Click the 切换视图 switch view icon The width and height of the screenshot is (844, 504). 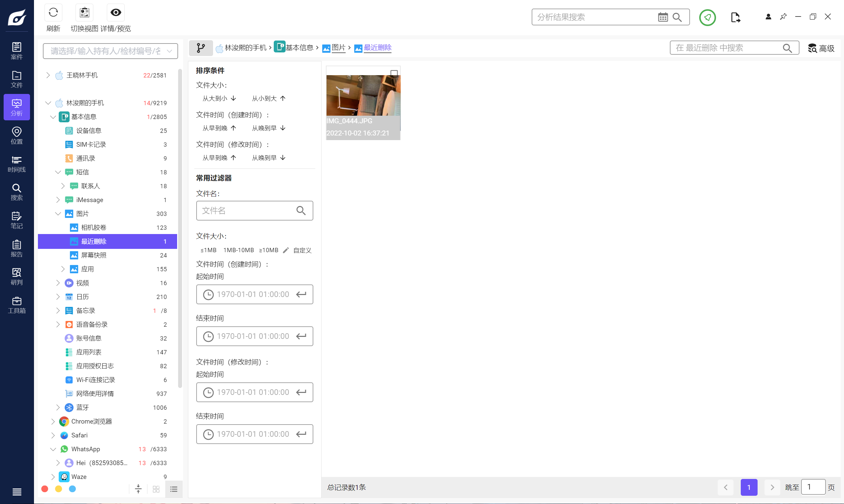coord(84,13)
